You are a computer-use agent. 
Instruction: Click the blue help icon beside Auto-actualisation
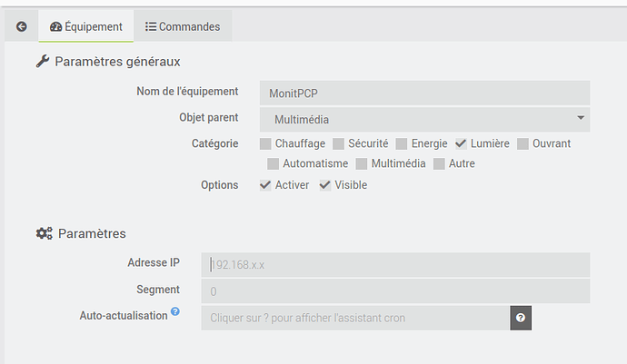click(175, 311)
